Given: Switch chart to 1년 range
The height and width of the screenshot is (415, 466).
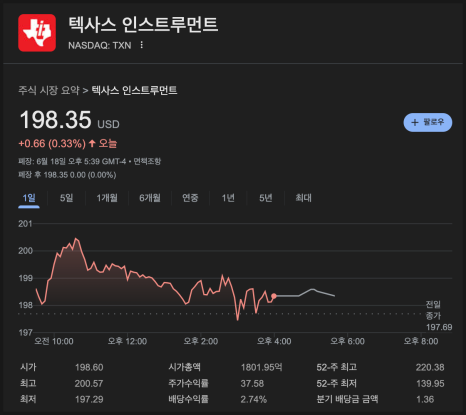Looking at the screenshot, I should click(x=228, y=198).
